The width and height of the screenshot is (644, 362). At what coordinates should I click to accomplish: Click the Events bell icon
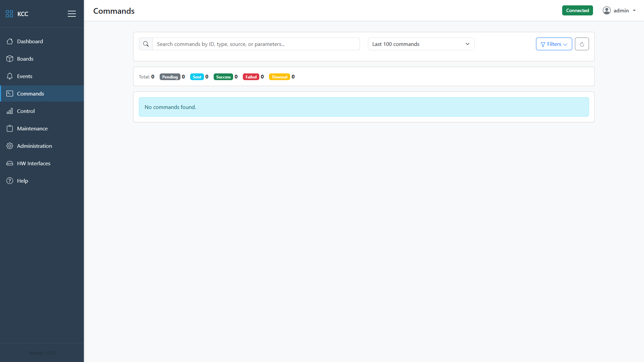(10, 76)
